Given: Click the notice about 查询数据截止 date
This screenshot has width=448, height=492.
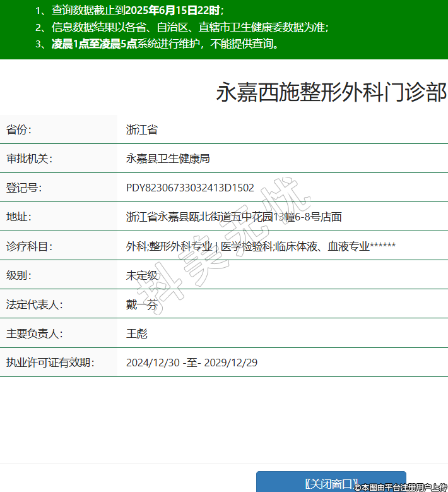Looking at the screenshot, I should click(x=138, y=11).
